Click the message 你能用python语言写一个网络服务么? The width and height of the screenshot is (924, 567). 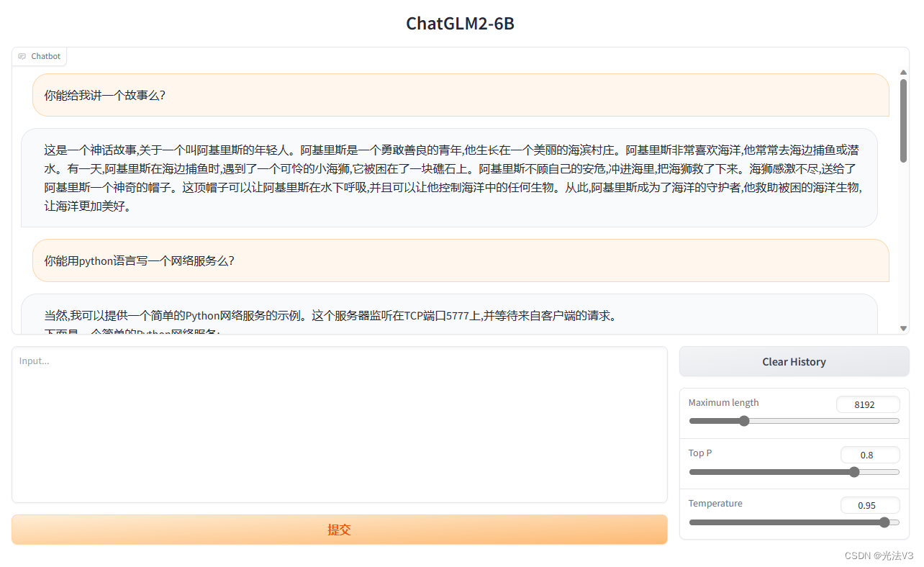click(x=461, y=260)
